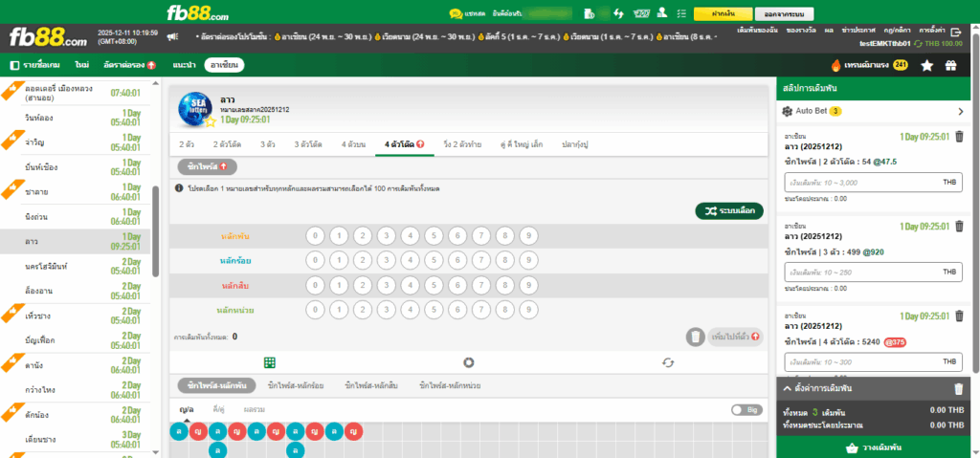Image resolution: width=980 pixels, height=458 pixels.
Task: Click the white star favorites icon in the nav bar
Action: pyautogui.click(x=926, y=65)
